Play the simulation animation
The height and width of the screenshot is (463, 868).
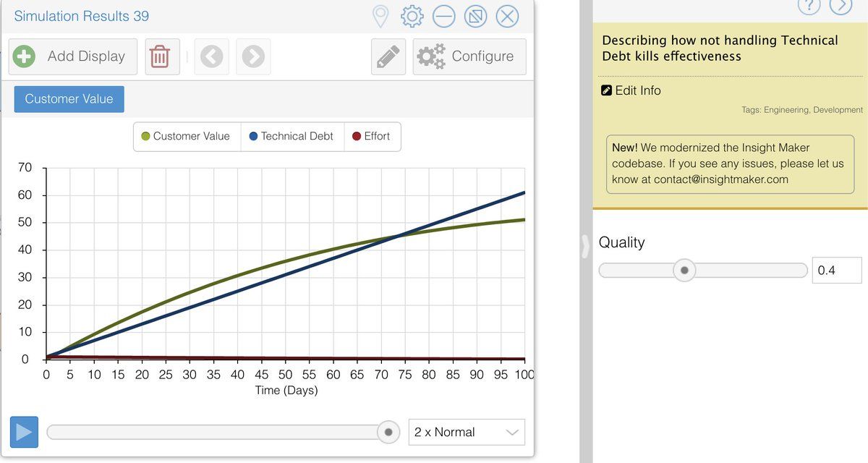click(x=24, y=432)
